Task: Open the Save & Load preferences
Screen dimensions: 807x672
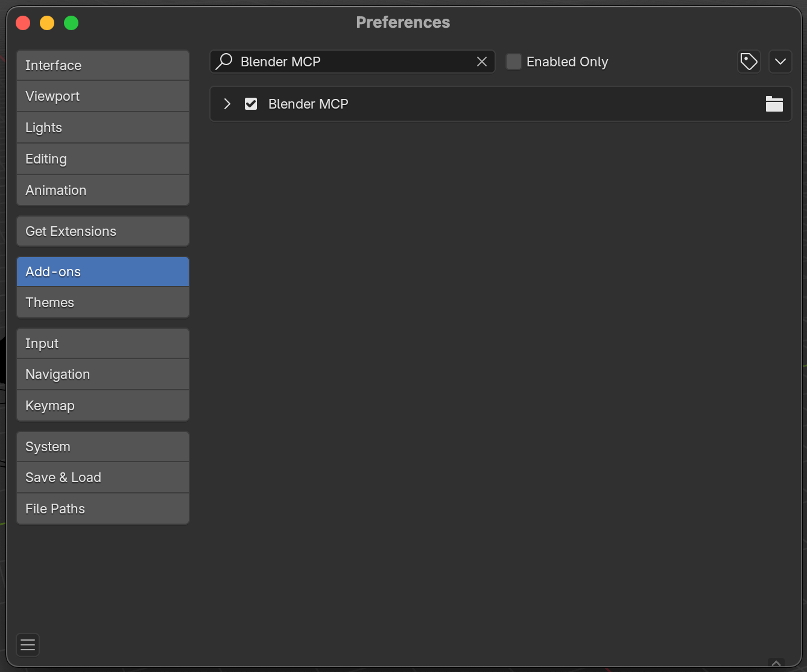Action: click(x=103, y=478)
